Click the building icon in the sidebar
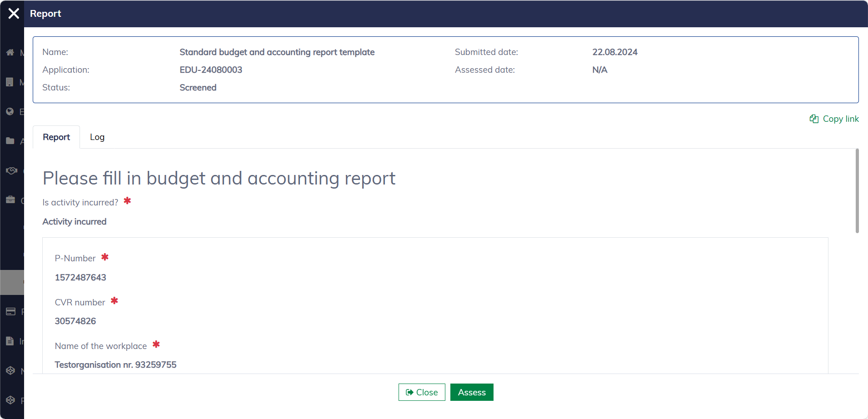The width and height of the screenshot is (868, 419). point(10,82)
